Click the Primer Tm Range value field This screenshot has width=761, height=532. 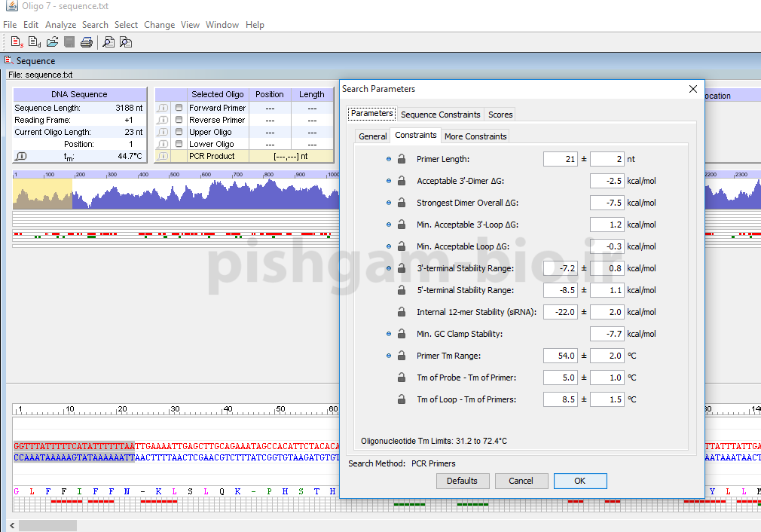560,356
